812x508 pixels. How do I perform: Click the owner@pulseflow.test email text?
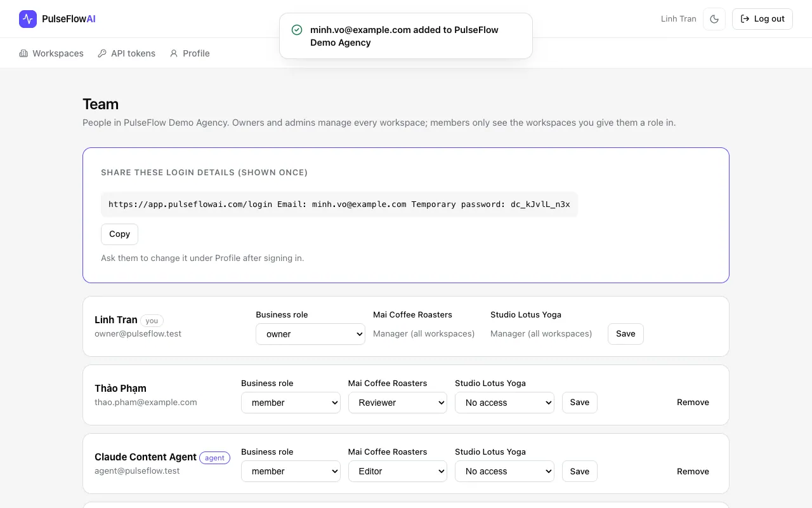[x=138, y=334]
